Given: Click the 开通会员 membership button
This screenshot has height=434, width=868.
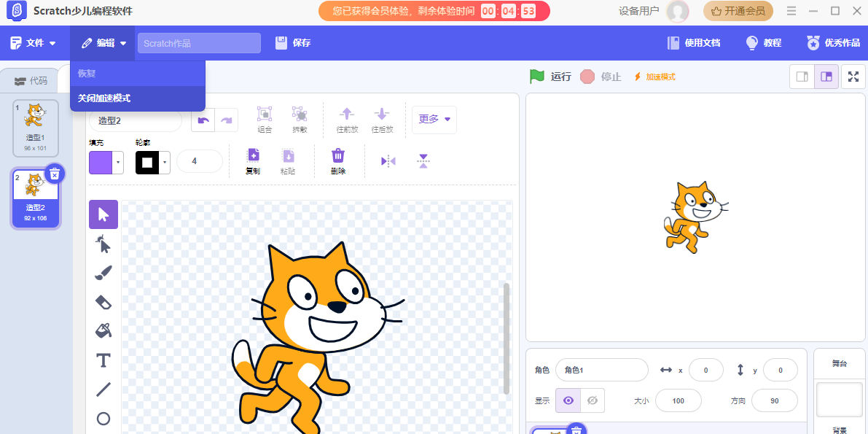Looking at the screenshot, I should (x=738, y=11).
